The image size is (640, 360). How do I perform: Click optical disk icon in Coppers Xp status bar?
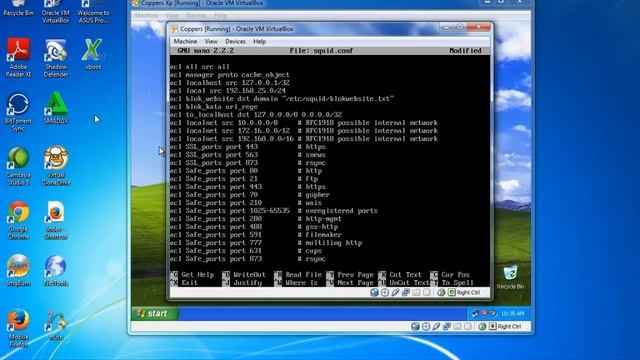pos(426,326)
